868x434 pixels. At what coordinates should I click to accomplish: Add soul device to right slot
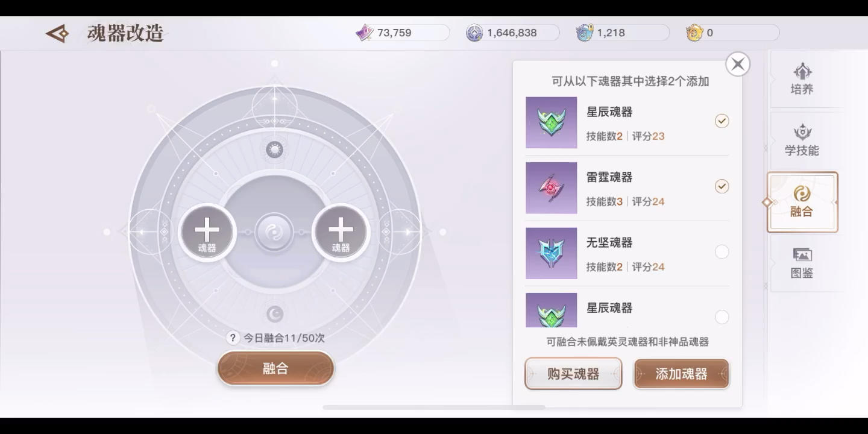[x=341, y=232]
